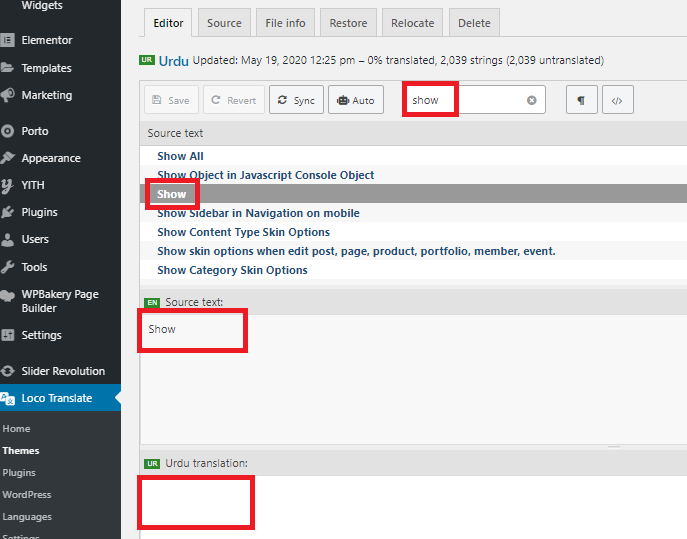Viewport: 687px width, 539px height.
Task: Open the Tools wrench menu
Action: click(34, 267)
